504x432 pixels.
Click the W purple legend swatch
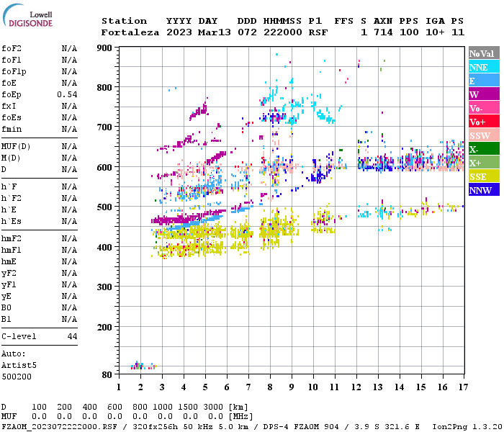pyautogui.click(x=484, y=94)
